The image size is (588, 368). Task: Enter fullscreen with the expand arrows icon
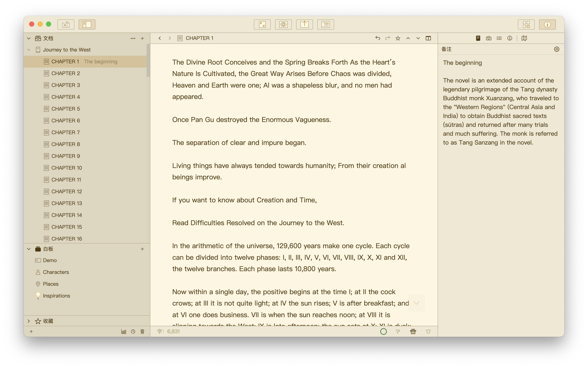click(x=262, y=24)
